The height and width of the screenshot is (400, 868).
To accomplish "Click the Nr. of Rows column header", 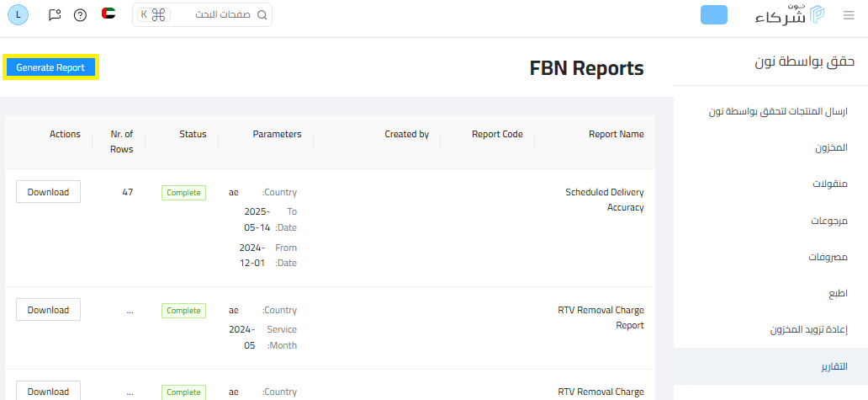I will point(121,141).
